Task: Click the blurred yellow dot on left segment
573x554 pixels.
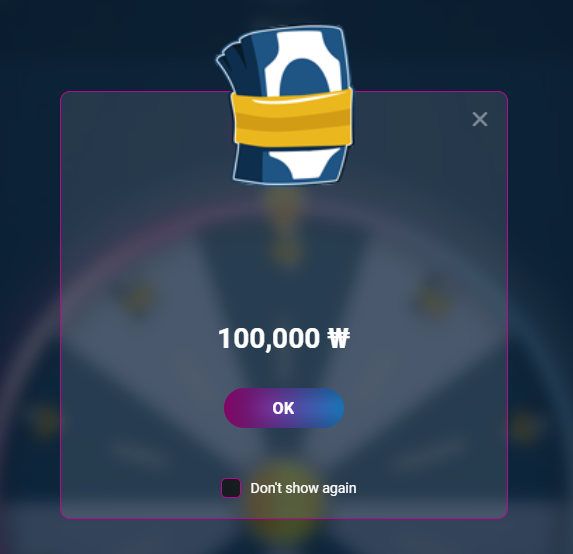Action: click(x=138, y=298)
